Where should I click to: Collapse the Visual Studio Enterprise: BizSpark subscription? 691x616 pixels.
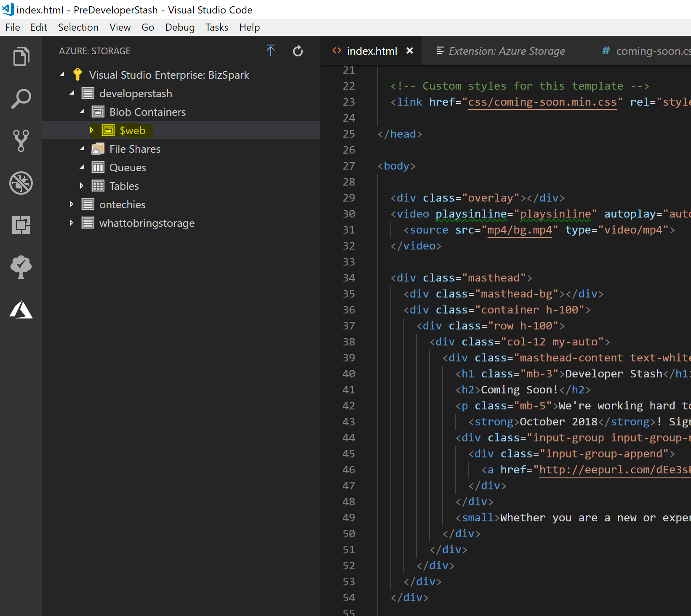click(x=62, y=74)
